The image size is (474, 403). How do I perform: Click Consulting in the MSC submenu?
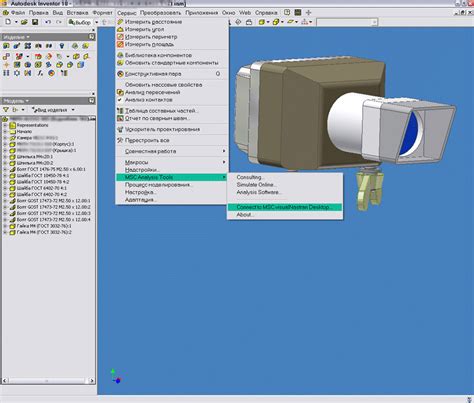285,177
